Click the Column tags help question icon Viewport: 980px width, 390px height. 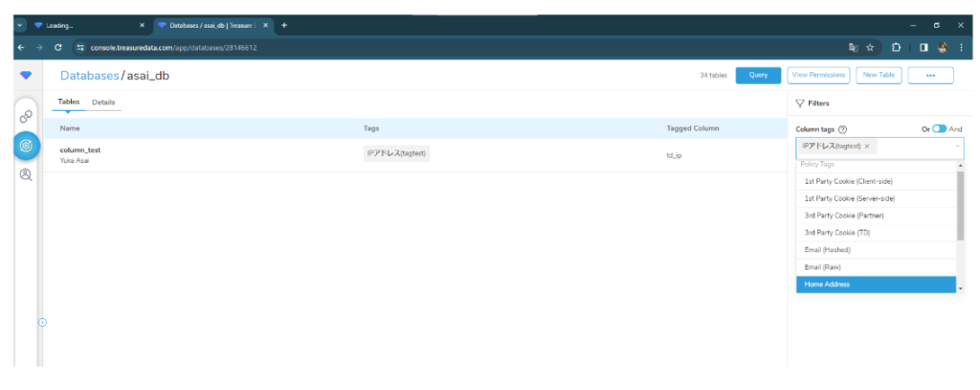(842, 129)
